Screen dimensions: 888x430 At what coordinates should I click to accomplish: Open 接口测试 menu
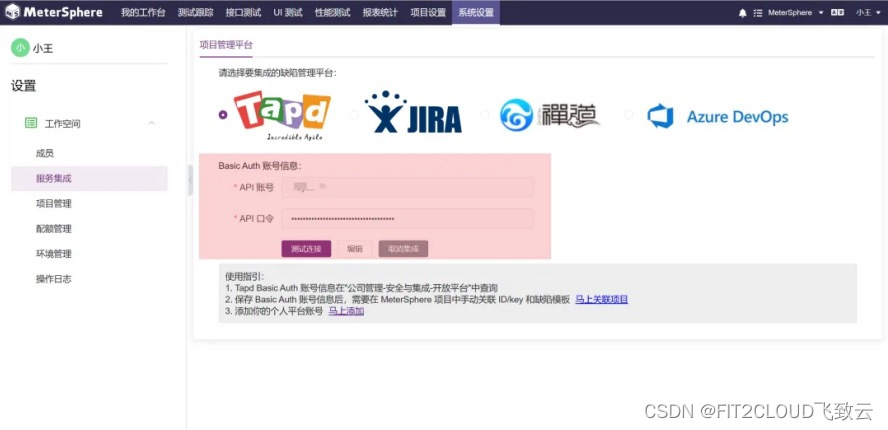(243, 12)
